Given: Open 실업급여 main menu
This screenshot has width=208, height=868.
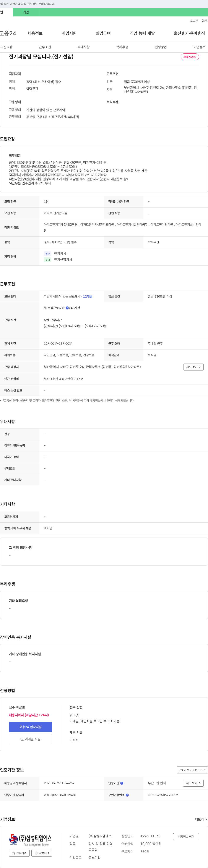Looking at the screenshot, I should coord(103,33).
